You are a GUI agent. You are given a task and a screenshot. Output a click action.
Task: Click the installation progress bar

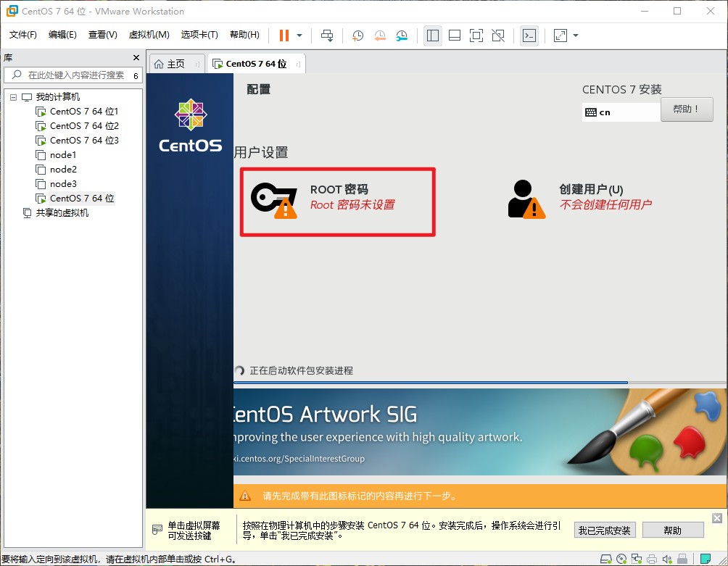[x=479, y=382]
